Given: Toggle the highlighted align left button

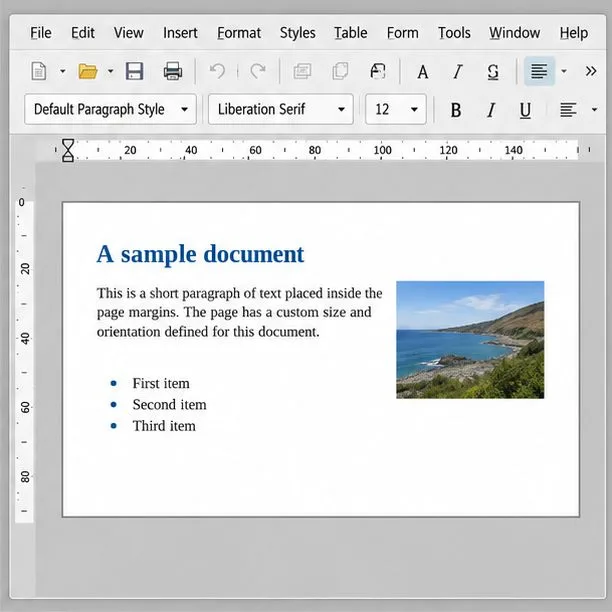Looking at the screenshot, I should (x=539, y=71).
